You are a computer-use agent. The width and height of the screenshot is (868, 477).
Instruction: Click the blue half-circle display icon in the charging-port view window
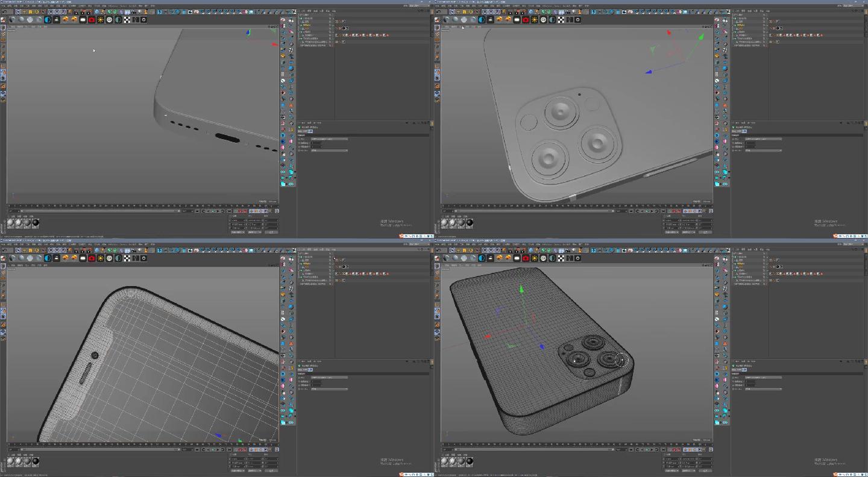pyautogui.click(x=48, y=20)
